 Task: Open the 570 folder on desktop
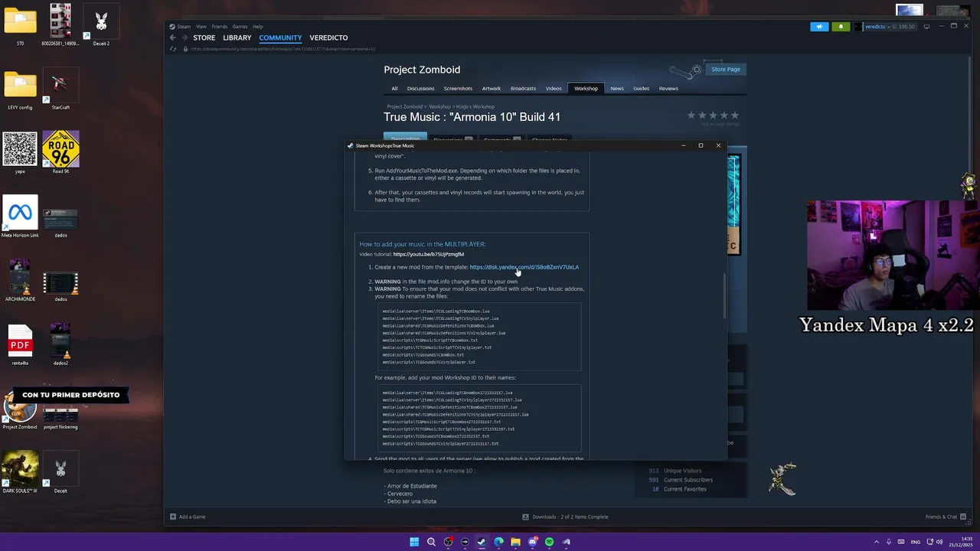tap(20, 25)
